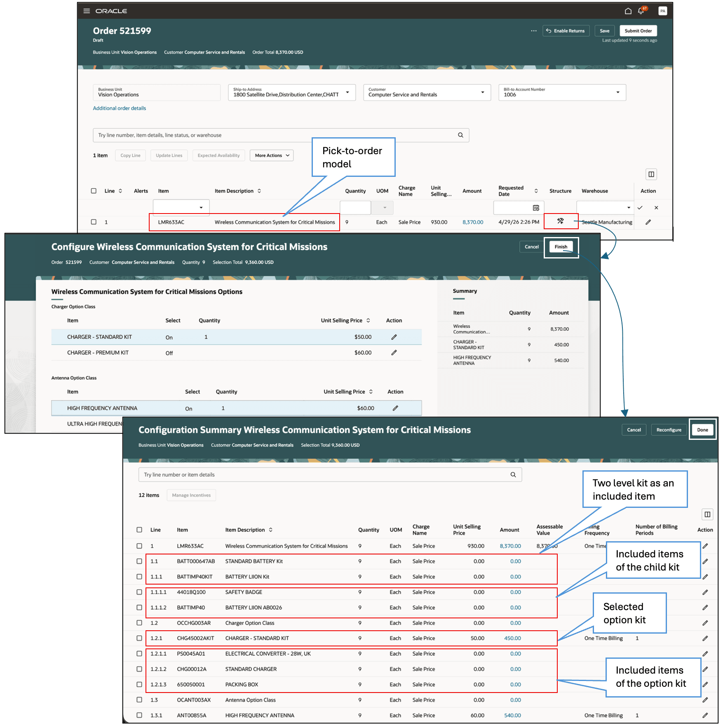Click the search icon in Configuration Summary
This screenshot has height=728, width=723.
point(513,475)
